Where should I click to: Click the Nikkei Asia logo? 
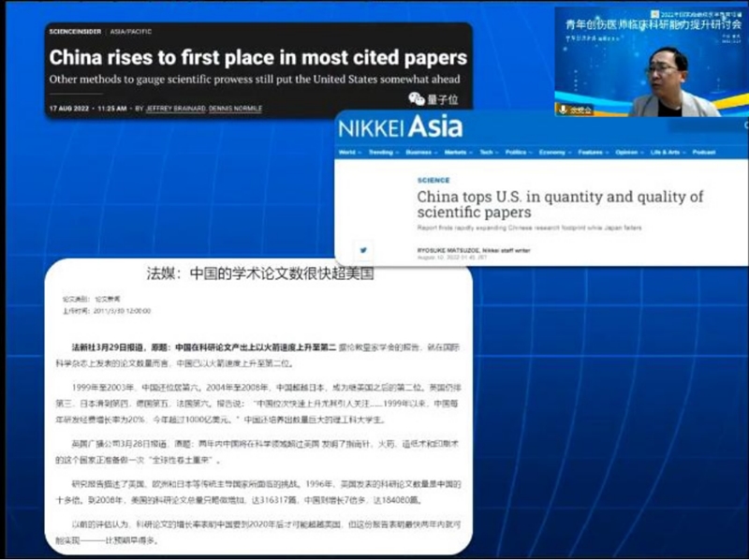401,127
